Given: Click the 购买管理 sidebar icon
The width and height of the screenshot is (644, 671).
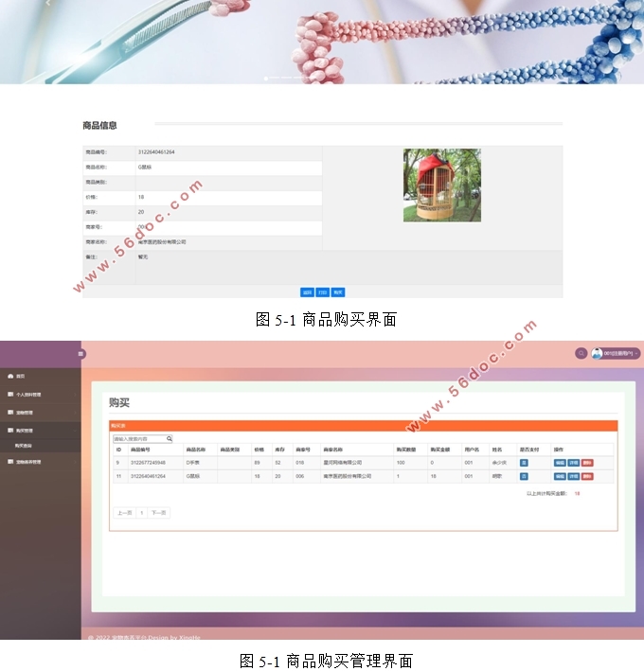Looking at the screenshot, I should coord(9,431).
